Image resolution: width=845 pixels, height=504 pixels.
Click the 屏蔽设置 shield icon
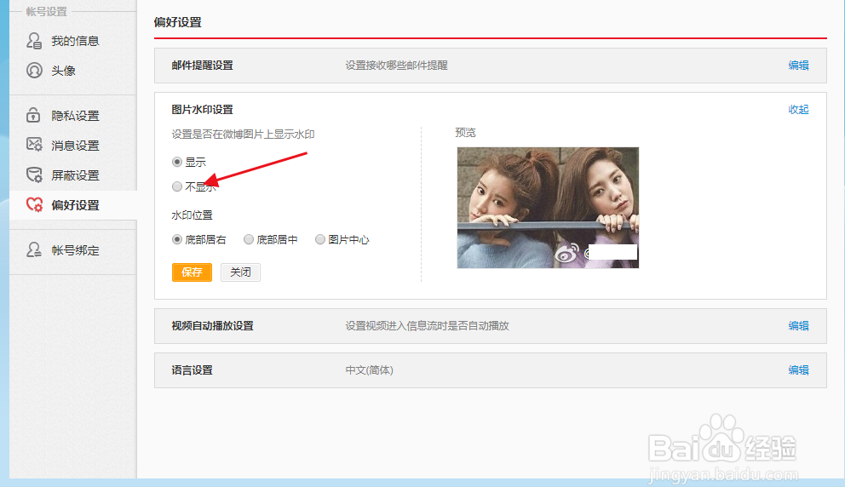tap(34, 175)
